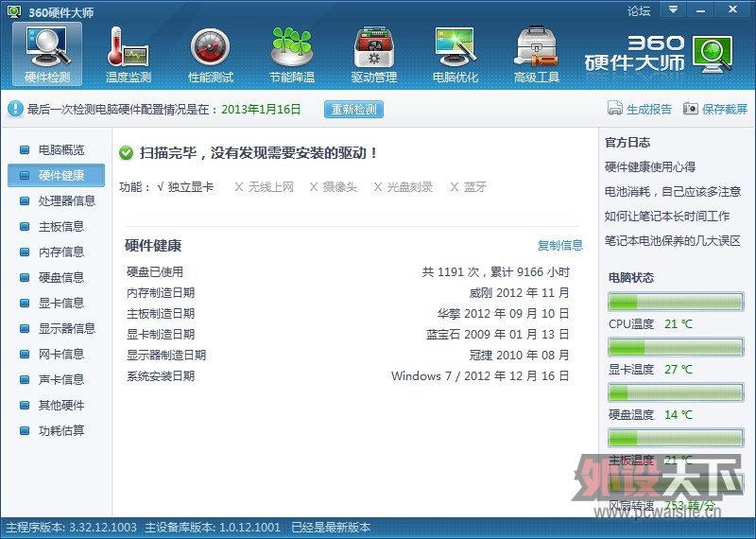Click the green scan-complete checkmark icon

click(126, 153)
